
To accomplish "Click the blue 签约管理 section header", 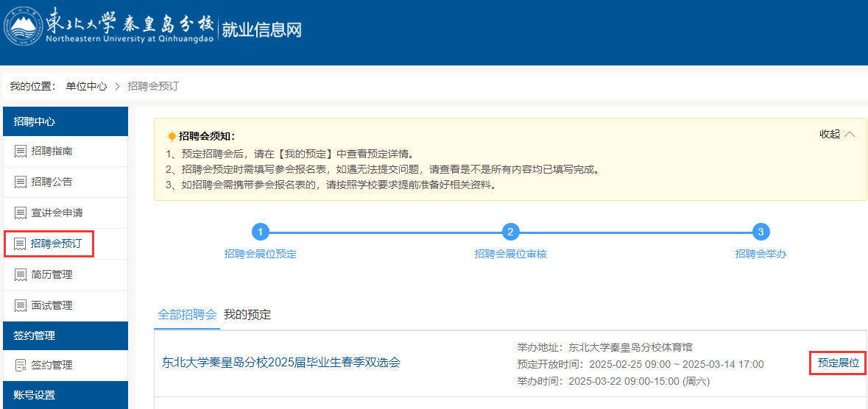I will [x=66, y=335].
